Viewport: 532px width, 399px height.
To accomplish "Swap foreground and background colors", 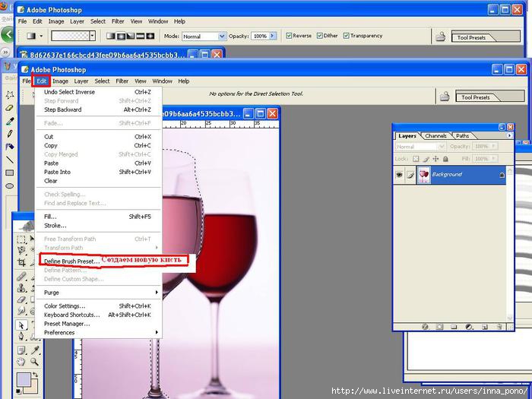I will pyautogui.click(x=35, y=375).
